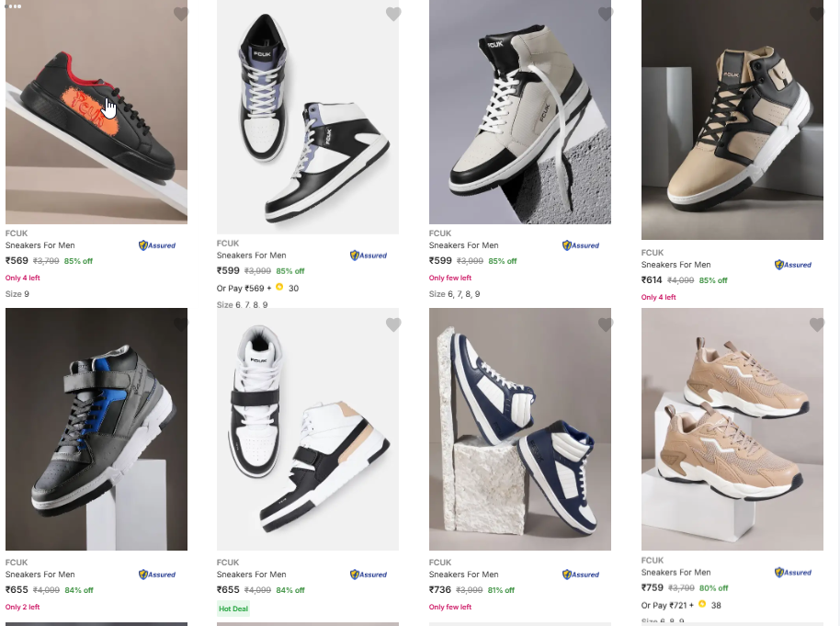Click the Assured badge on the ₹736 sneaker
This screenshot has height=626, width=840.
click(x=581, y=575)
